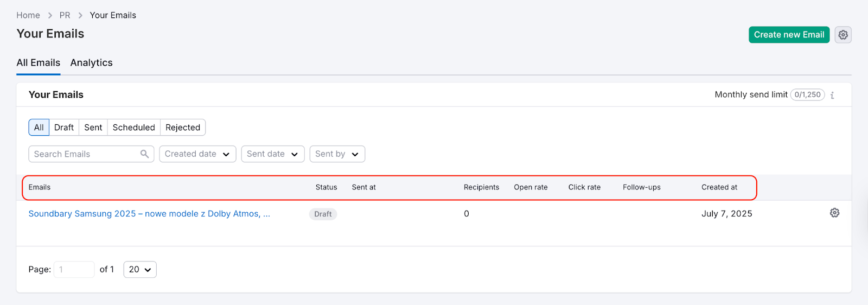
Task: Click the monthly send limit info icon
Action: tap(832, 95)
